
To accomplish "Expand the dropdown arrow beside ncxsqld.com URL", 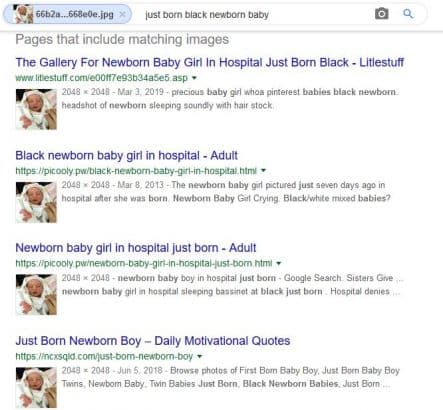I will [x=199, y=356].
